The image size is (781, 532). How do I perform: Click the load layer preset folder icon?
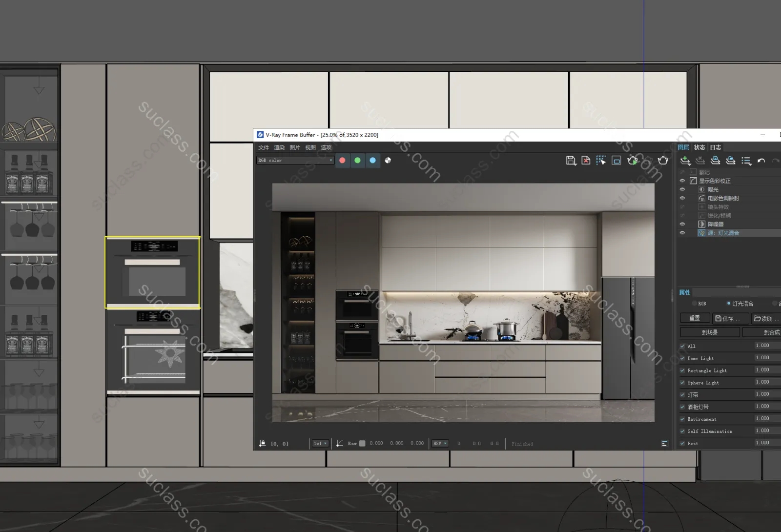(731, 161)
